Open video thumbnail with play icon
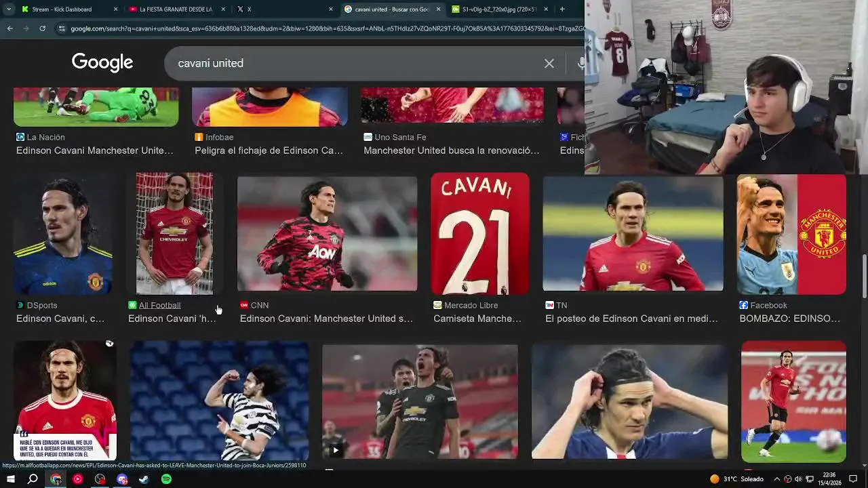This screenshot has height=488, width=868. pyautogui.click(x=420, y=402)
